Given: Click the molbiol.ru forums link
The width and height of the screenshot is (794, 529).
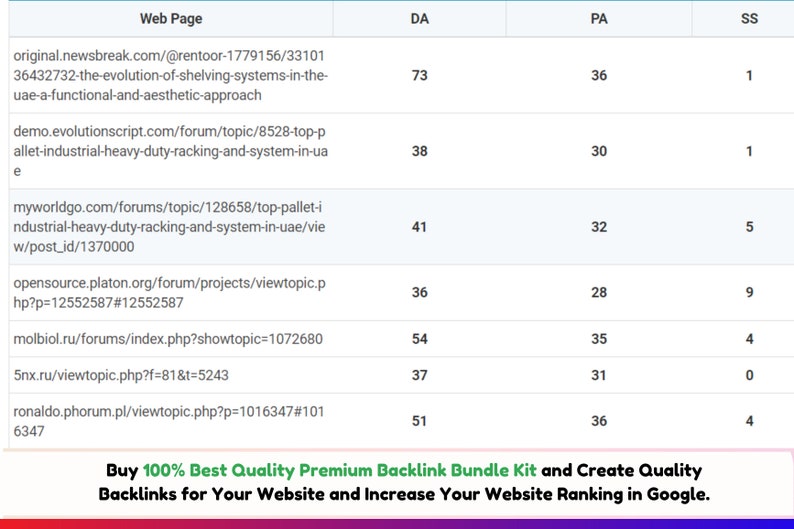Looking at the screenshot, I should point(168,339).
